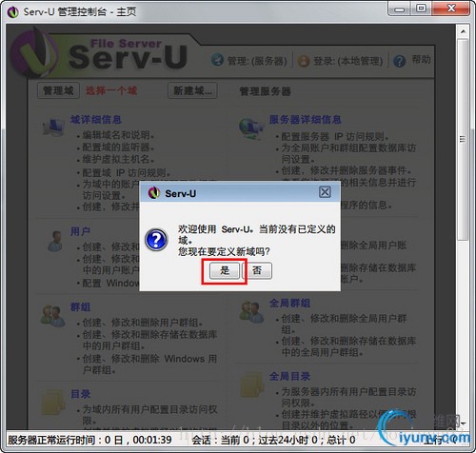Confirm the dialog with the 是 button
This screenshot has height=453, width=476.
225,270
